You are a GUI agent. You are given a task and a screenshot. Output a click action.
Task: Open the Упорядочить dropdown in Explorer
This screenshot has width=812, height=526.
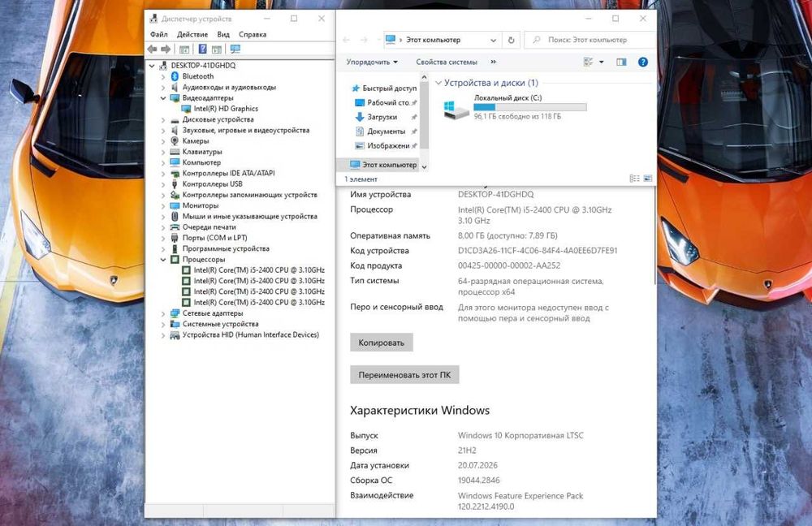coord(372,63)
